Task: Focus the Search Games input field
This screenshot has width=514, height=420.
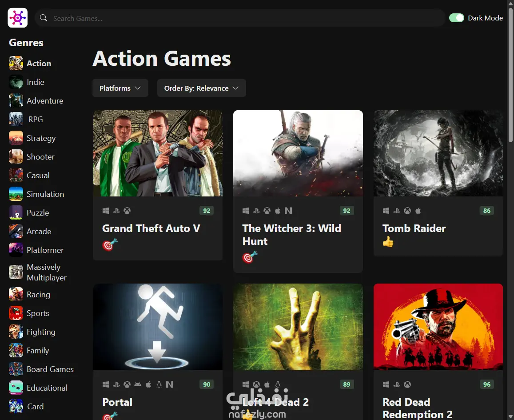Action: coord(239,18)
